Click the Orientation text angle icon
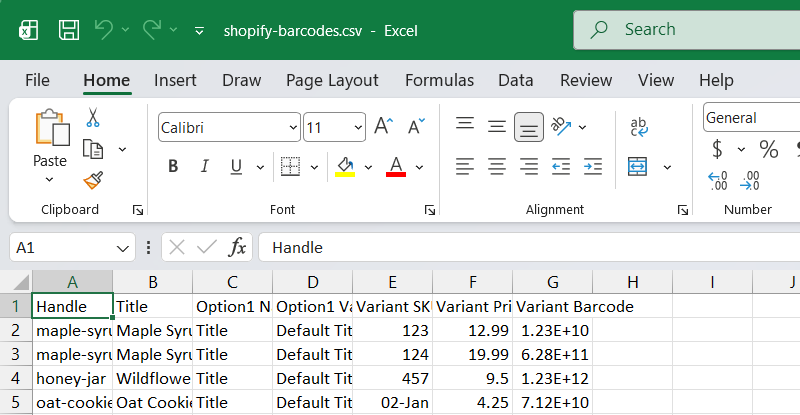 tap(561, 127)
